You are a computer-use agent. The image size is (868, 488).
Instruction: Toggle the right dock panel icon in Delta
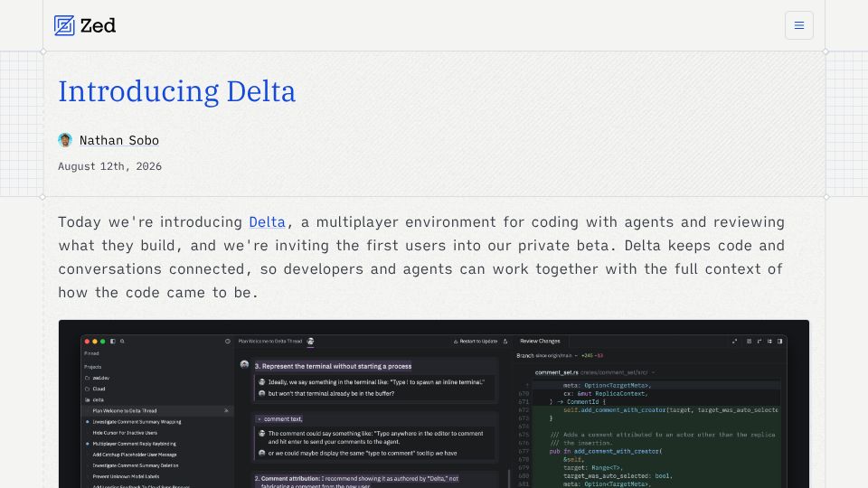coord(780,342)
